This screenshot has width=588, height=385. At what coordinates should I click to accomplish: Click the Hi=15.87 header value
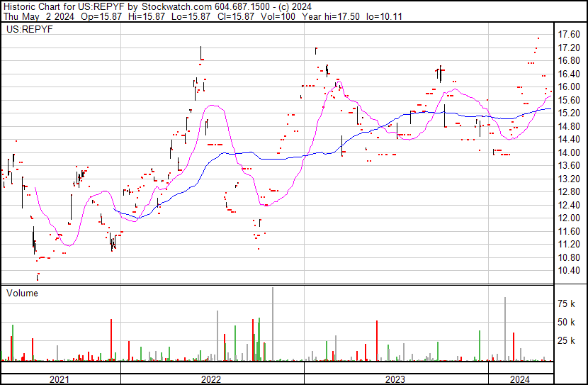click(x=146, y=16)
